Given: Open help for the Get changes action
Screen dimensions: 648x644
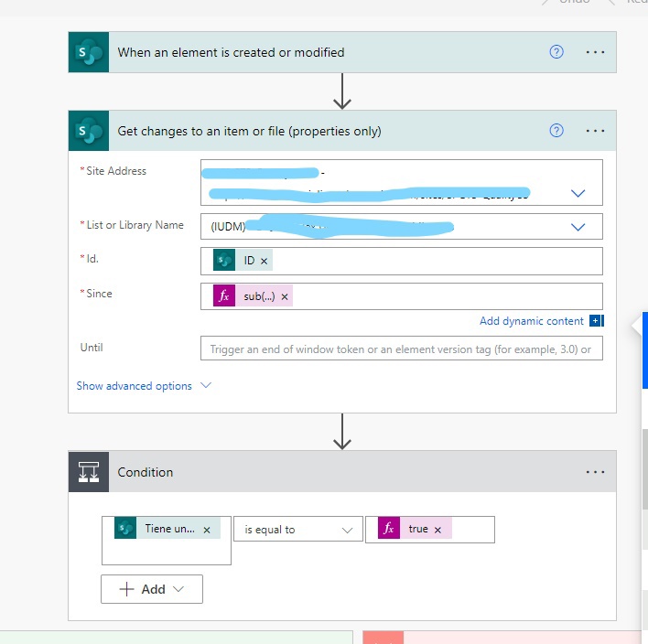Looking at the screenshot, I should coord(556,131).
